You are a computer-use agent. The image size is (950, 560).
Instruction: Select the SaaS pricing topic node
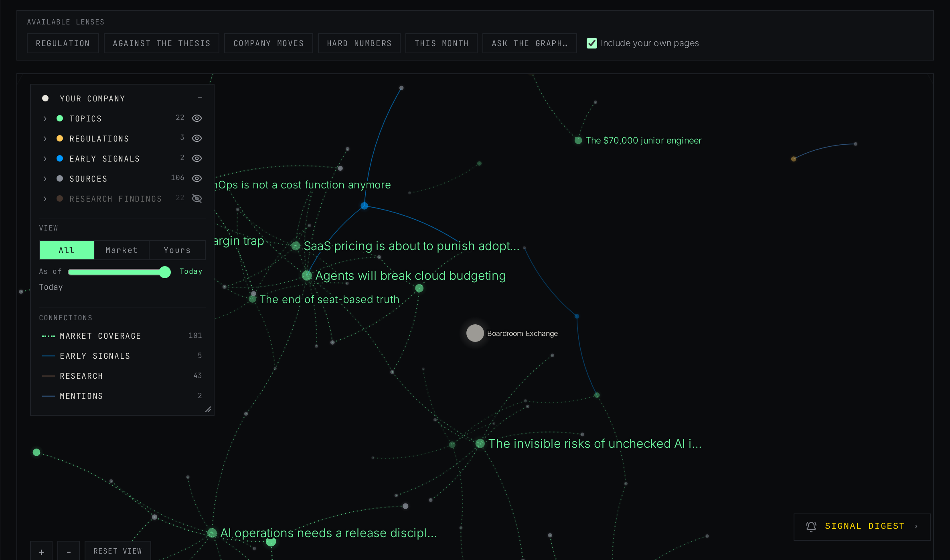pyautogui.click(x=296, y=246)
